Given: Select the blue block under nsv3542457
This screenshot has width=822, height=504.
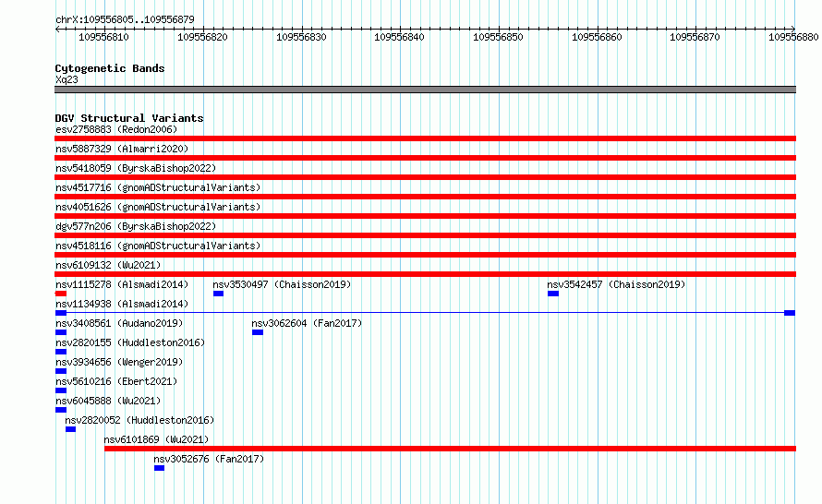Looking at the screenshot, I should point(553,294).
